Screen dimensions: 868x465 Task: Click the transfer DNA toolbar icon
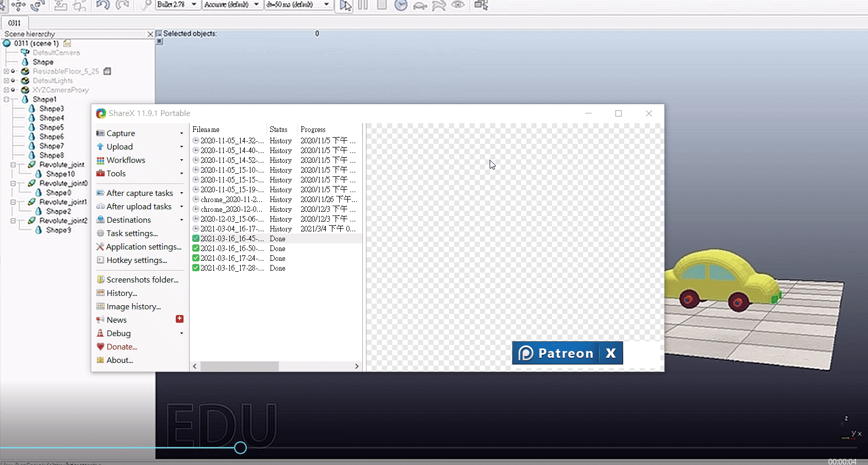[x=80, y=6]
